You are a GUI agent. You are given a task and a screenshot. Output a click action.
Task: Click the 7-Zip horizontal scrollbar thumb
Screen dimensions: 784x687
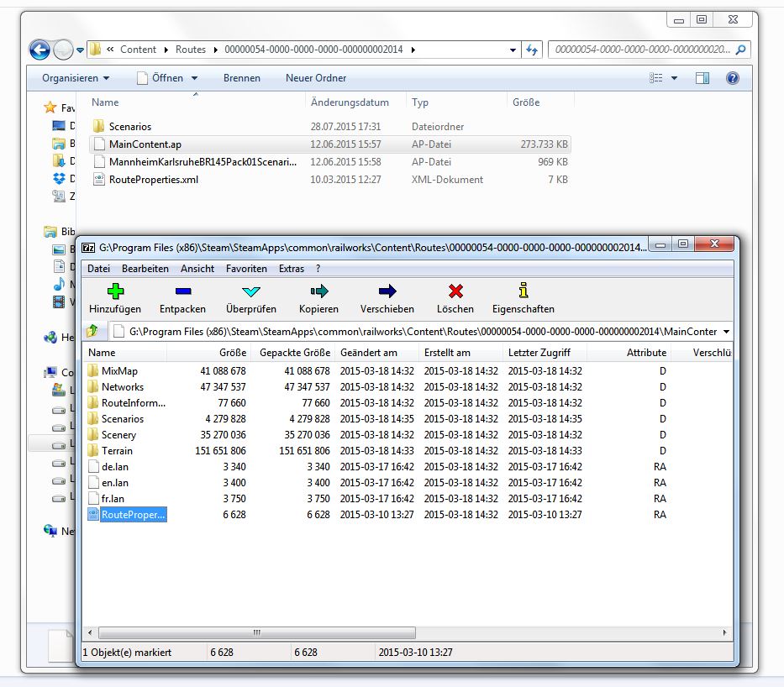pyautogui.click(x=257, y=632)
